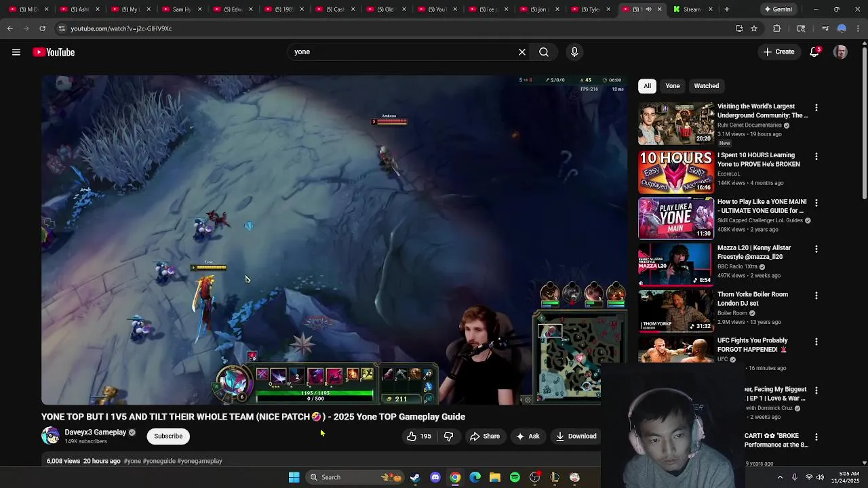Subscribe to Daveyx3 Gameplay
868x488 pixels.
coord(168,436)
